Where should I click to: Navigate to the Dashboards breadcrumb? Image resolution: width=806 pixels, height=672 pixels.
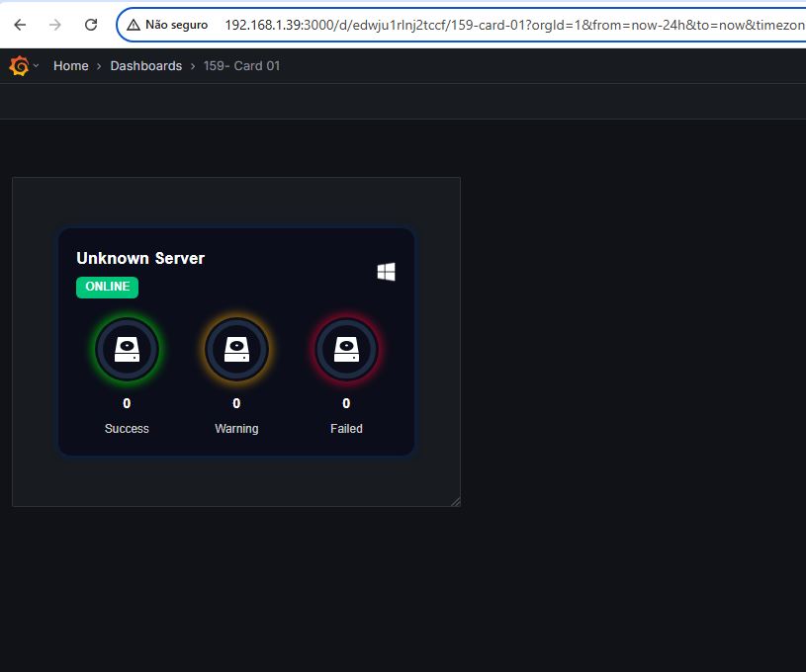click(146, 66)
